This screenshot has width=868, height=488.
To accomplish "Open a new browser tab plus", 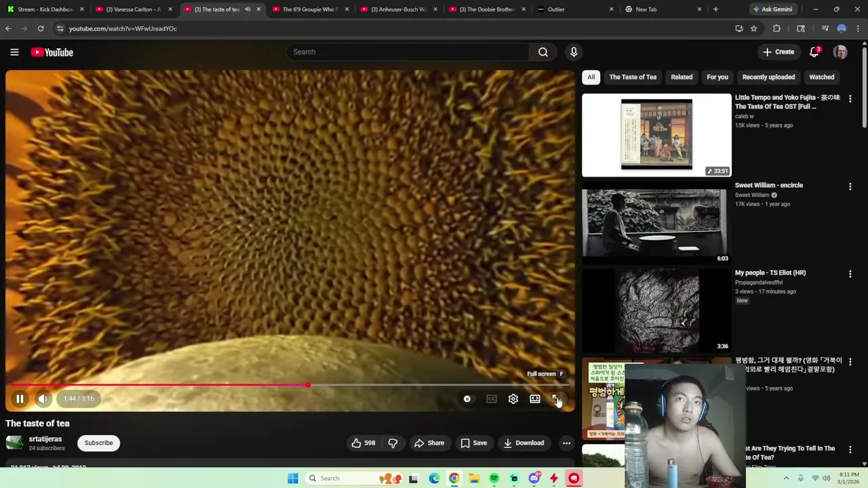I will click(715, 9).
